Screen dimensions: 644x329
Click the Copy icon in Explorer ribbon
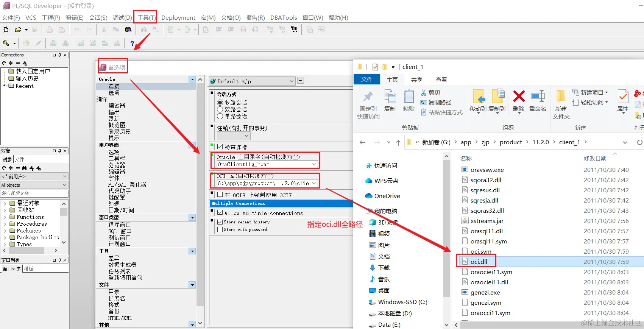pyautogui.click(x=390, y=96)
